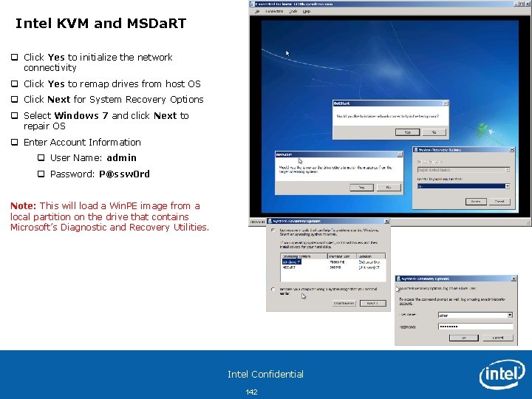Click OK in the log on dialog
This screenshot has height=399, width=532.
[x=464, y=338]
